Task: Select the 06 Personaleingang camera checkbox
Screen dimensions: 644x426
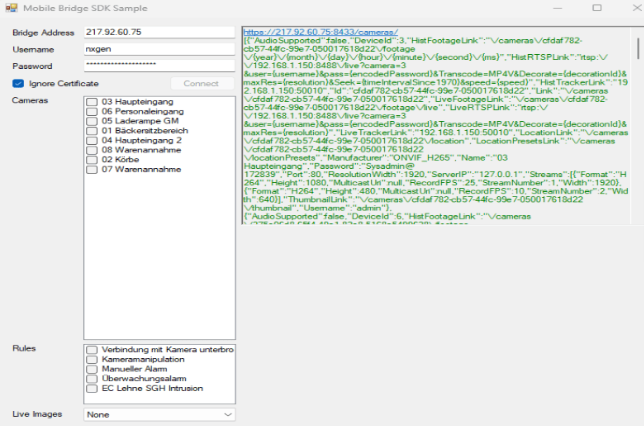Action: [92, 111]
